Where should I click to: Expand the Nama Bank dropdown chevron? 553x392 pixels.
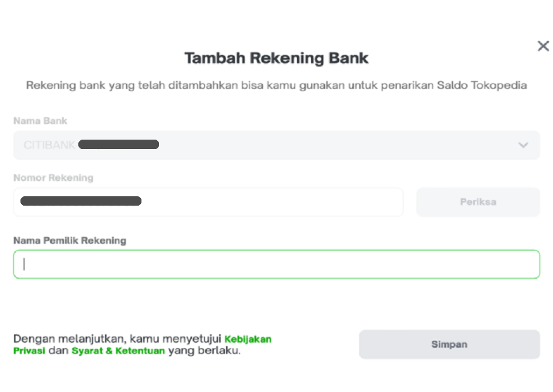click(523, 145)
